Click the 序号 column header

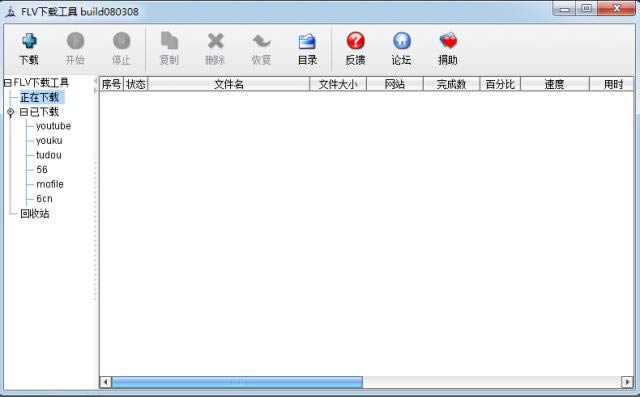[x=111, y=84]
